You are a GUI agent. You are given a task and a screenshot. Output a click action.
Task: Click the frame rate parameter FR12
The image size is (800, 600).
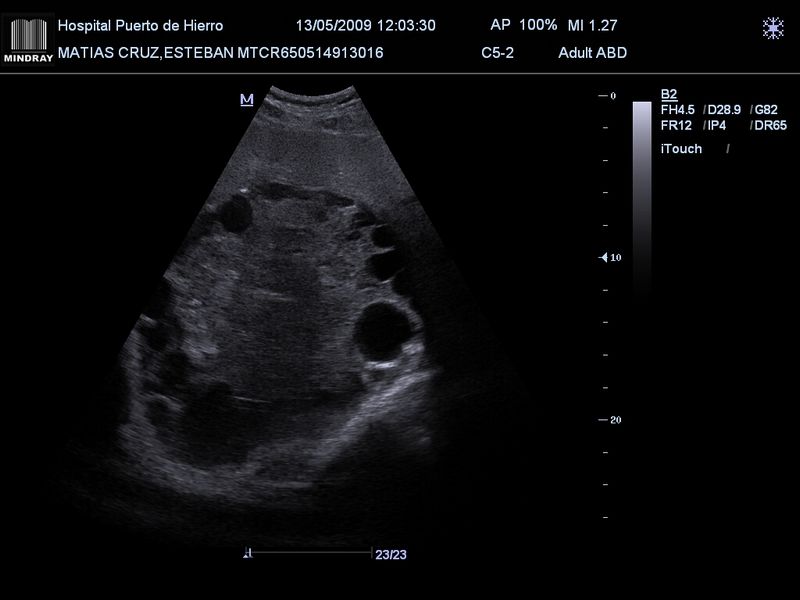676,126
